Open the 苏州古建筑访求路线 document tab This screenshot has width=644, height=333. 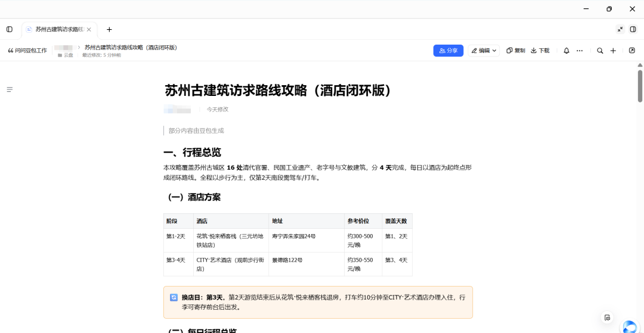pyautogui.click(x=59, y=30)
